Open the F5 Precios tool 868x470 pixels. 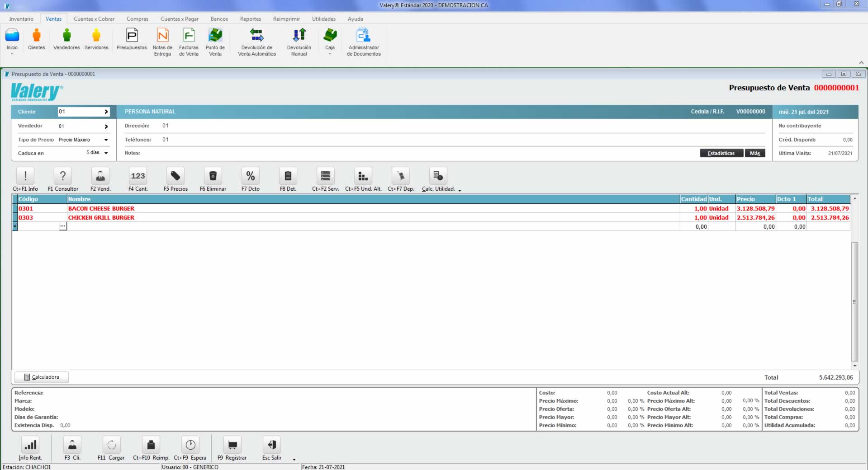pyautogui.click(x=175, y=179)
